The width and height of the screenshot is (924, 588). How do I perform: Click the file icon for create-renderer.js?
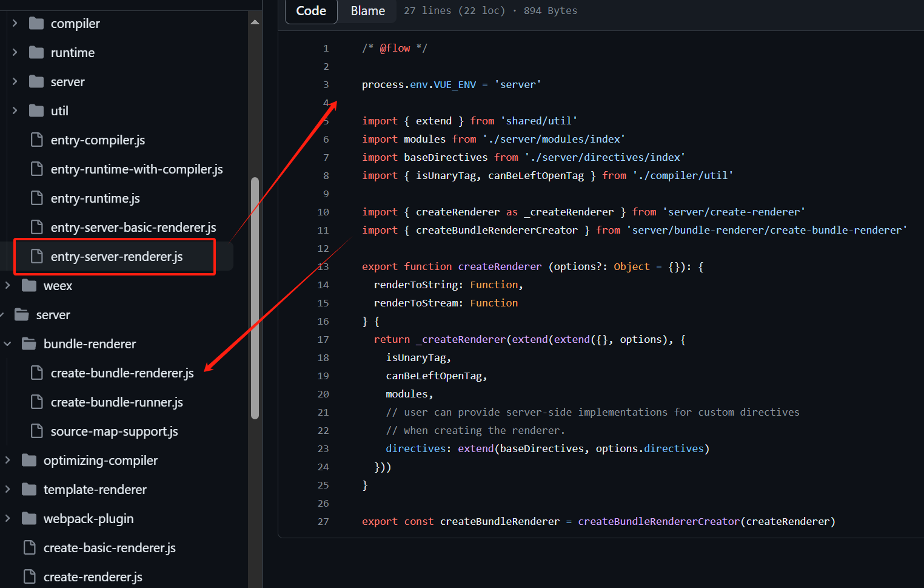pos(29,577)
